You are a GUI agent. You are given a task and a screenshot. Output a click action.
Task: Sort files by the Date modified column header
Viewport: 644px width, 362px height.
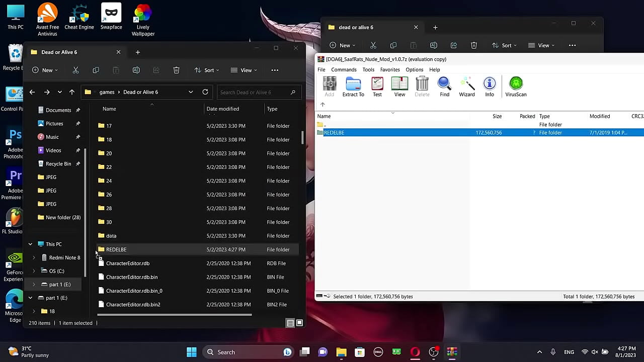pos(222,109)
